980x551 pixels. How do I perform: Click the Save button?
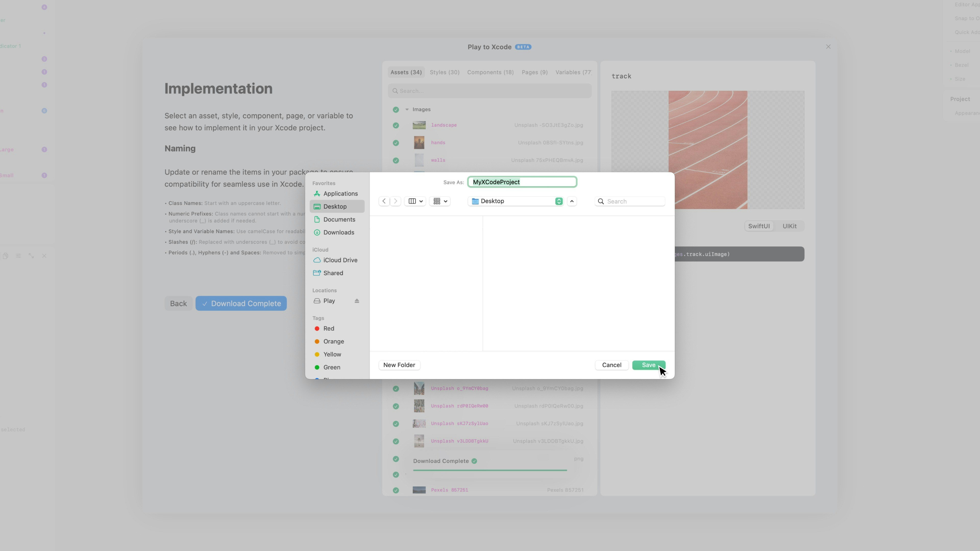coord(648,365)
